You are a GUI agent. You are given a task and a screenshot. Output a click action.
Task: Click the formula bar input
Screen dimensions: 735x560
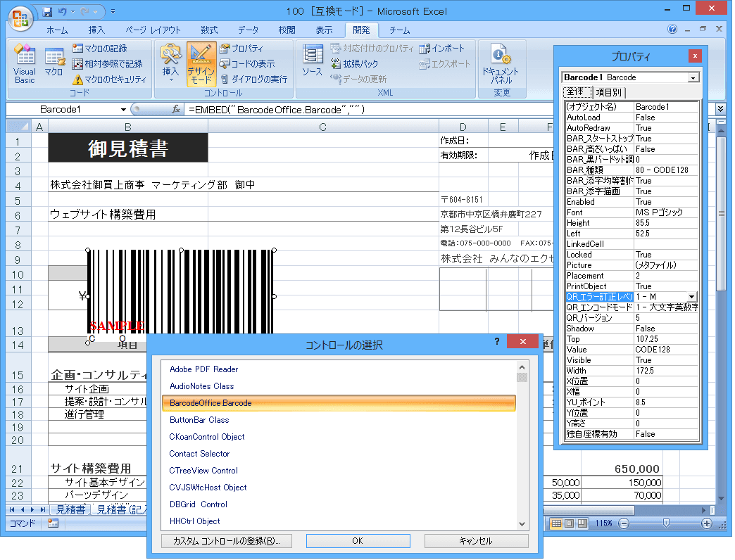pyautogui.click(x=370, y=110)
